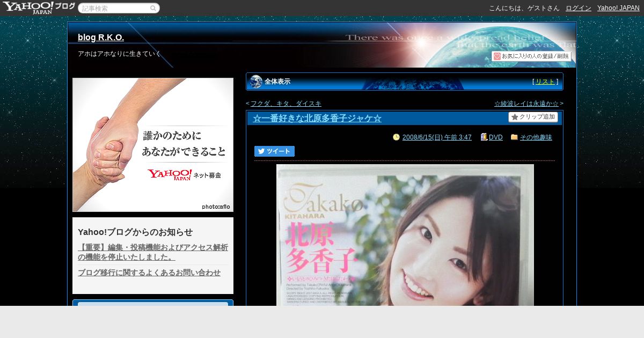Click the クリップ追加 button
The image size is (644, 338).
[x=533, y=117]
